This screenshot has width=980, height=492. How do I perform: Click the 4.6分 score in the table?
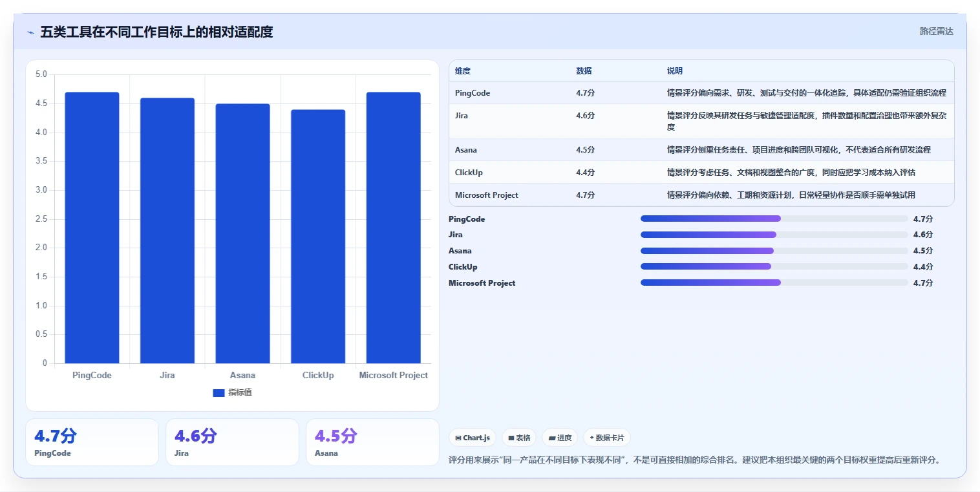[x=586, y=116]
